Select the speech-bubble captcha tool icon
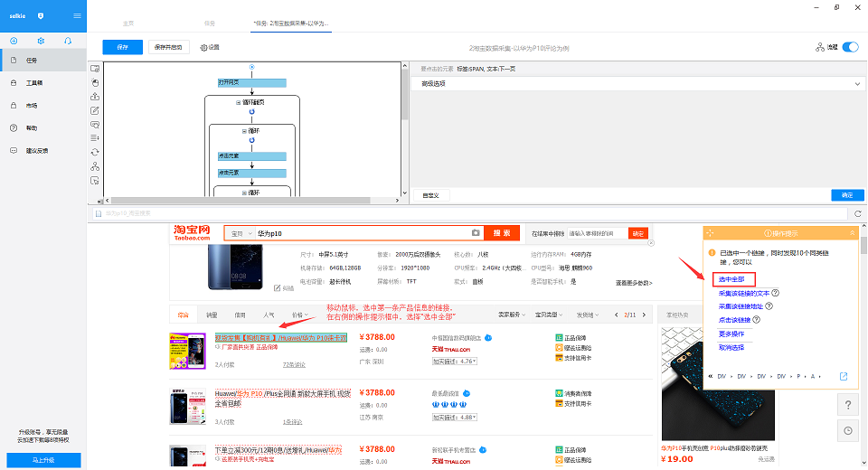This screenshot has width=868, height=470. click(x=95, y=125)
